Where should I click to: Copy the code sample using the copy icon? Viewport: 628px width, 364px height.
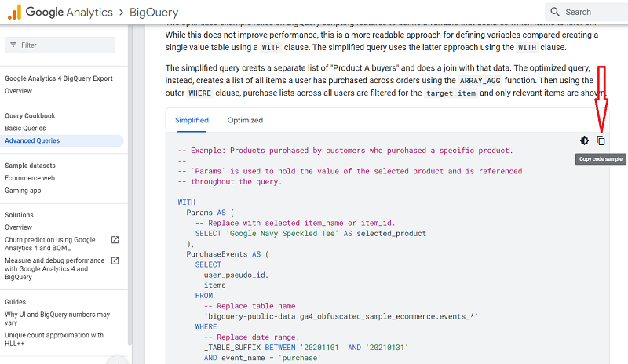click(601, 141)
